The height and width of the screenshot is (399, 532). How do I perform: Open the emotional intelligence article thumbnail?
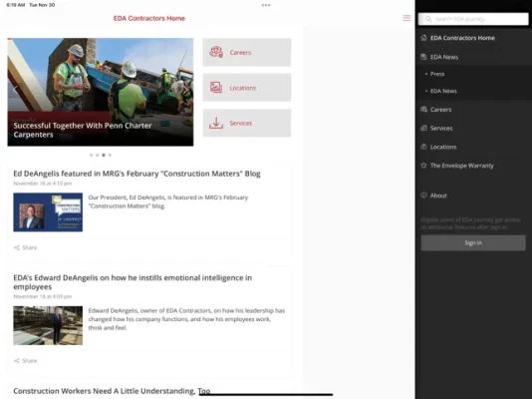click(48, 325)
